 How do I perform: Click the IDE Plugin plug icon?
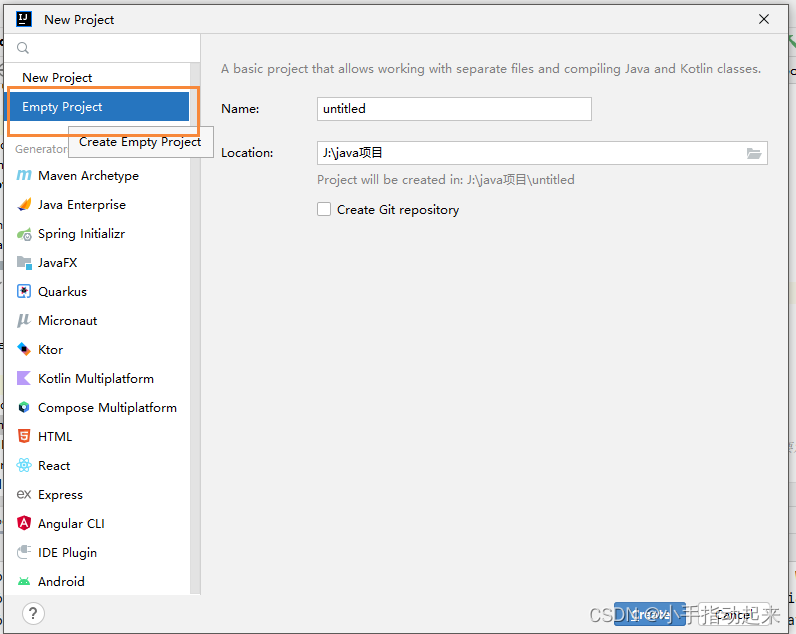pos(24,552)
